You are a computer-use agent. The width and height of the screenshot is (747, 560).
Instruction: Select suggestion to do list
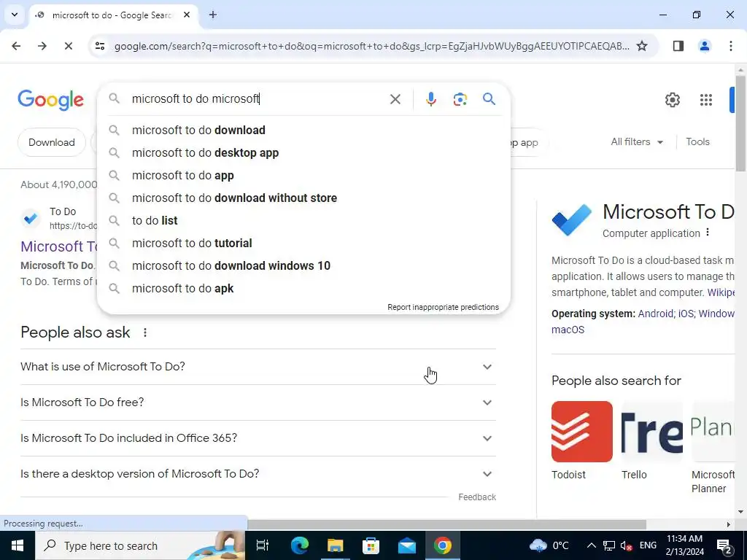303,220
